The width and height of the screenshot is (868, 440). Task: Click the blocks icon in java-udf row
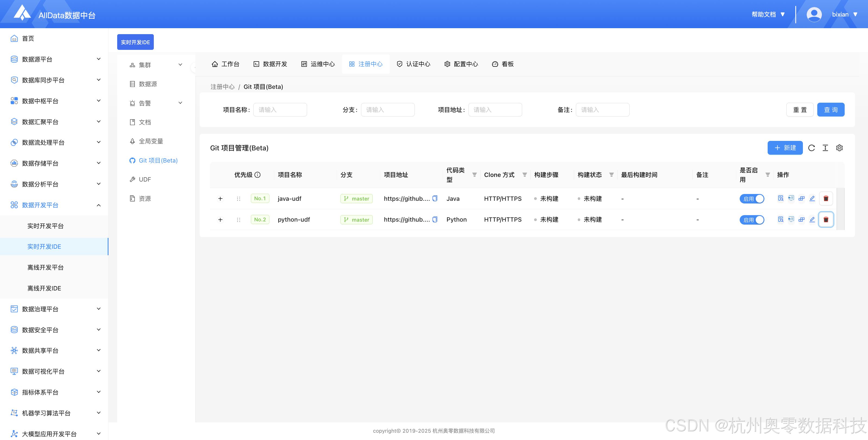(x=801, y=198)
